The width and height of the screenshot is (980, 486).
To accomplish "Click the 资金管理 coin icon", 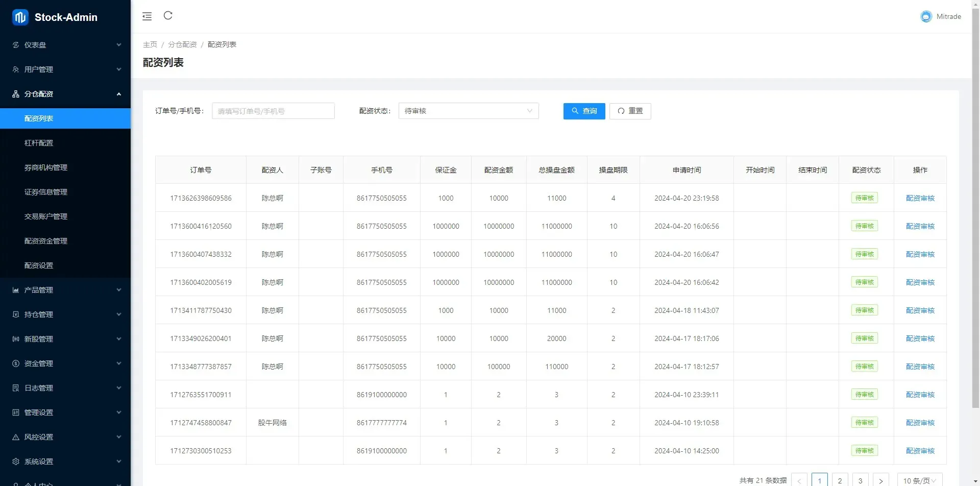I will pyautogui.click(x=16, y=363).
